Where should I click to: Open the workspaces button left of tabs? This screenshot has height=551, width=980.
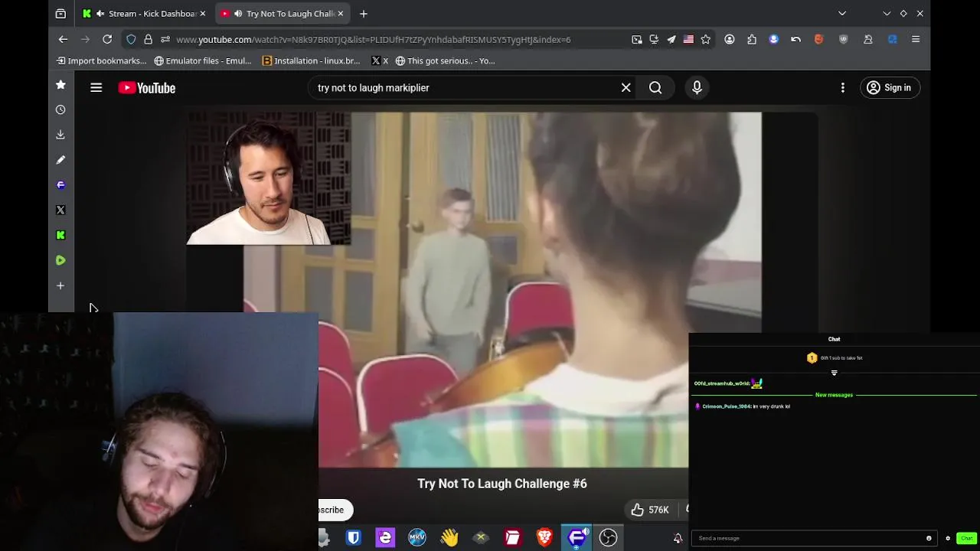click(60, 14)
